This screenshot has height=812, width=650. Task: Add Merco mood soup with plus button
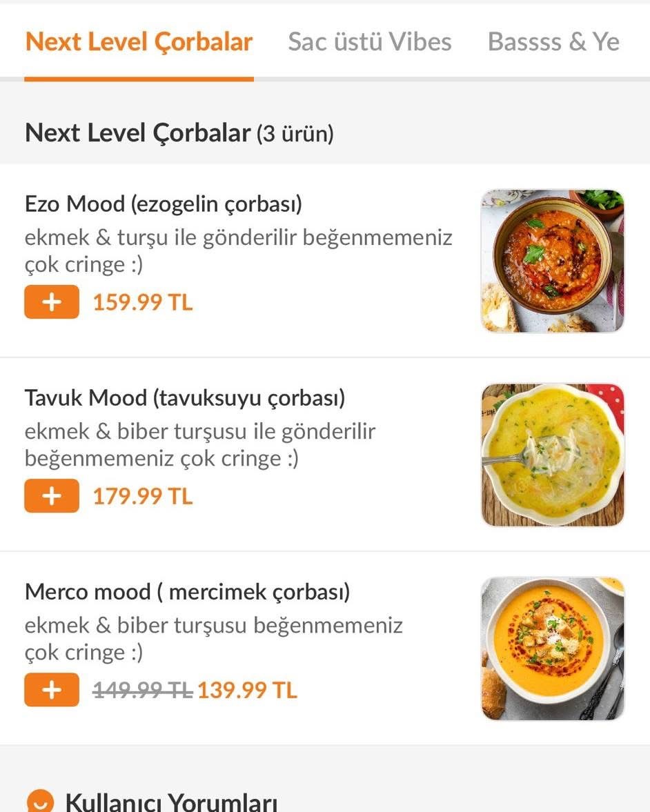click(52, 691)
